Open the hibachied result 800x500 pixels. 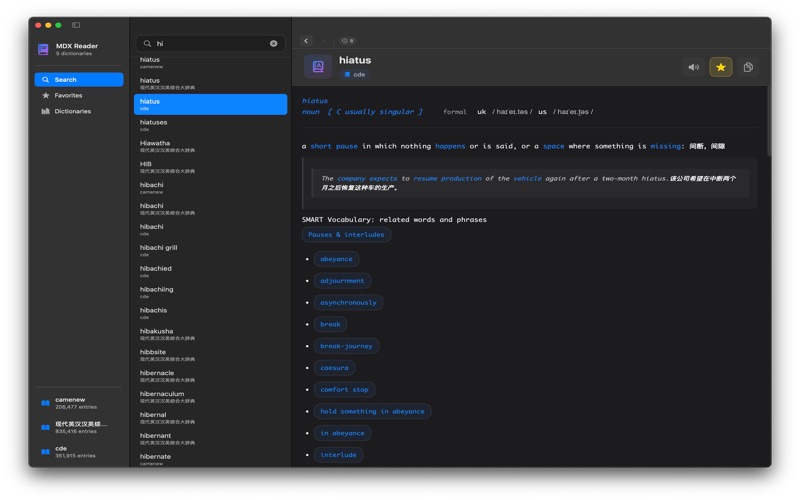[210, 271]
